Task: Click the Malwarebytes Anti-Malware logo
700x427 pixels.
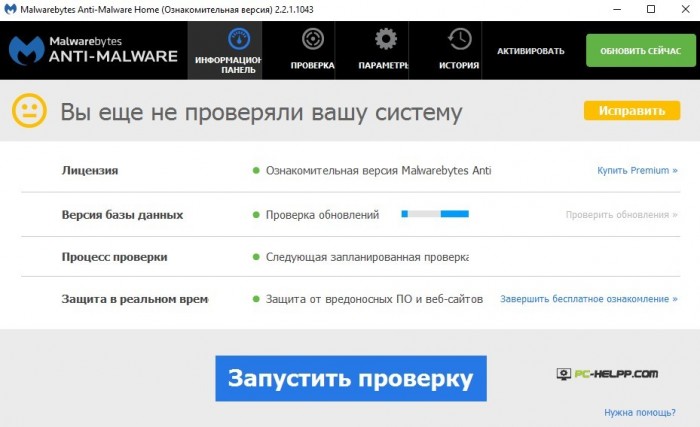Action: [x=93, y=50]
